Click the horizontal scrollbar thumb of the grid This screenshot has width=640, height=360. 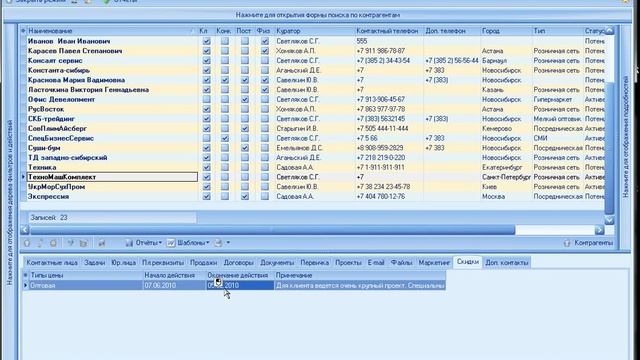273,230
